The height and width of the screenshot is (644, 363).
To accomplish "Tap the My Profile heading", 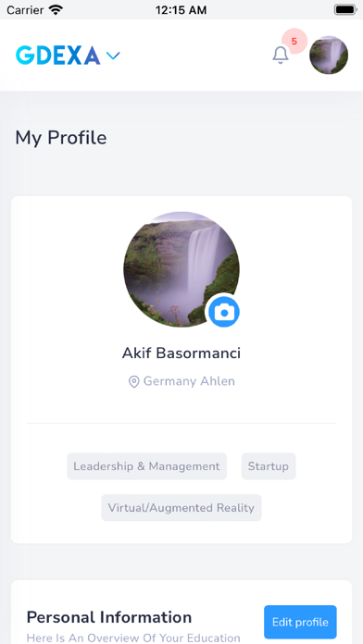I will 61,138.
